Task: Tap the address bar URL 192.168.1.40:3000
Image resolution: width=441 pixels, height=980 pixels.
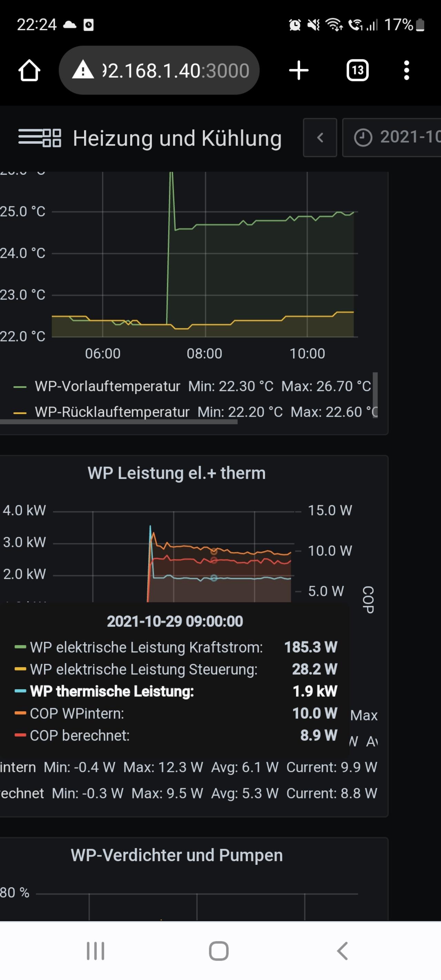Action: click(x=175, y=71)
